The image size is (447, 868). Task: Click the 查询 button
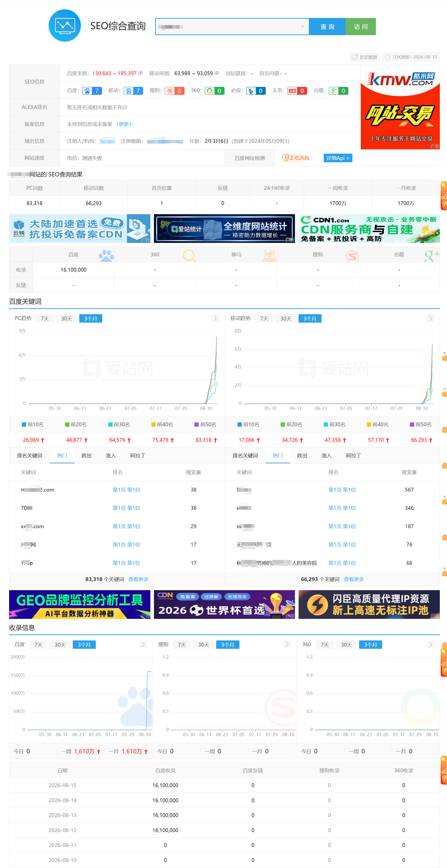click(x=327, y=27)
